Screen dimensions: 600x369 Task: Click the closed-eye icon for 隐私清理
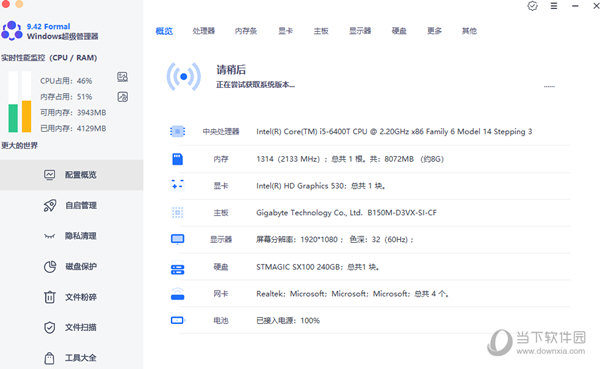(50, 236)
